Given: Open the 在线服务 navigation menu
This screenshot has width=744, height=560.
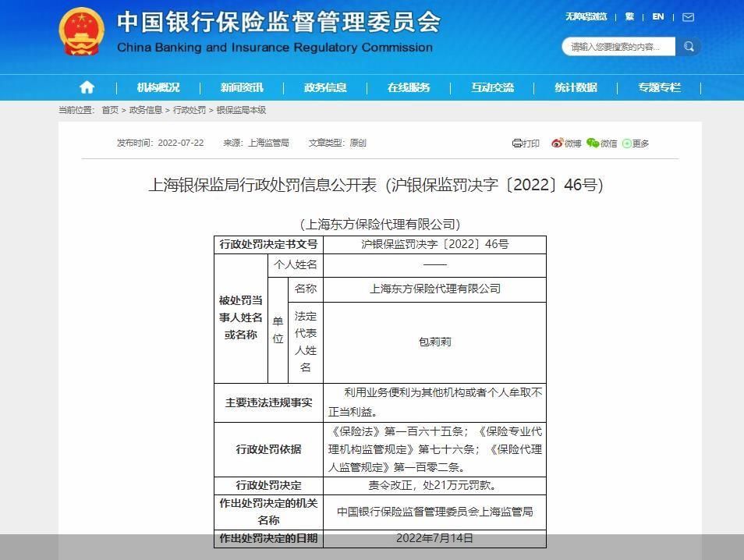Looking at the screenshot, I should pos(409,87).
